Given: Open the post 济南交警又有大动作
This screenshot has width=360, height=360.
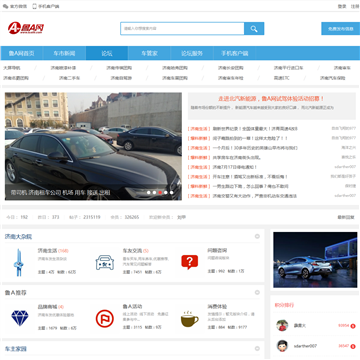Looking at the screenshot, I should (x=255, y=196).
